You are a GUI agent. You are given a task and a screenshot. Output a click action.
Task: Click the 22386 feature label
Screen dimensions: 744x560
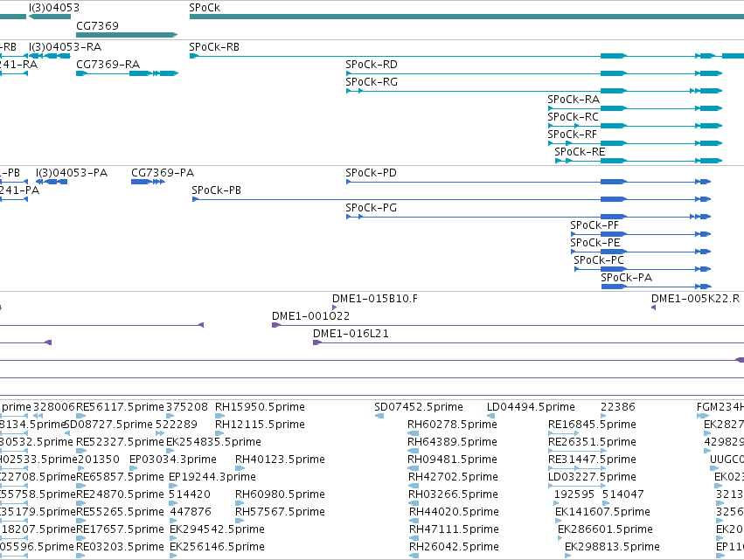click(618, 407)
